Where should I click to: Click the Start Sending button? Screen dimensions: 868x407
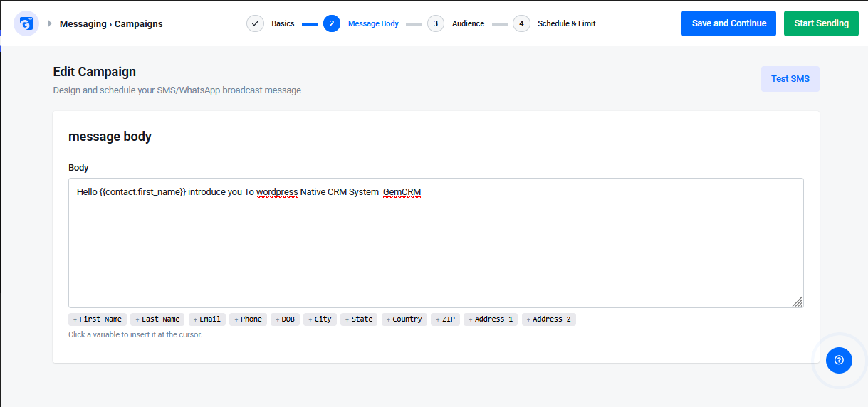821,23
